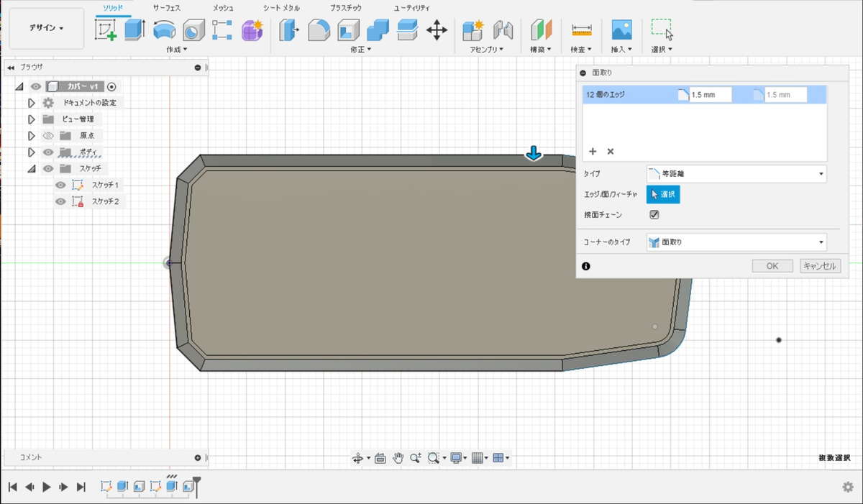Open the 構築 menu label
This screenshot has height=504, width=863.
(x=540, y=50)
